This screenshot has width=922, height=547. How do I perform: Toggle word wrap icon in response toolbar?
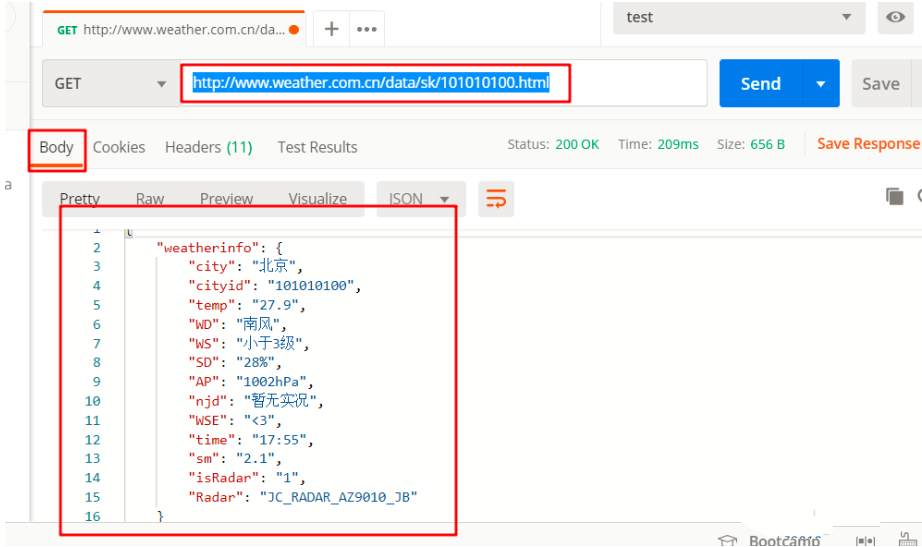click(x=496, y=199)
